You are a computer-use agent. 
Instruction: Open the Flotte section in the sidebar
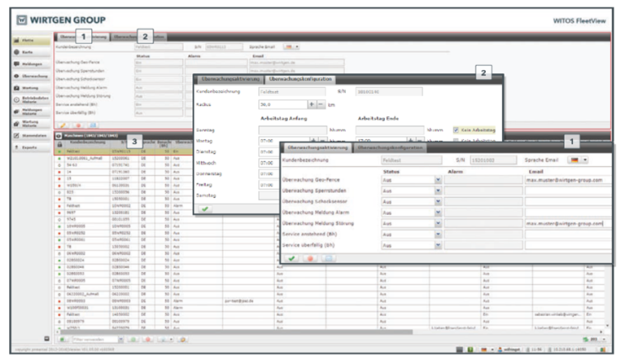point(25,40)
